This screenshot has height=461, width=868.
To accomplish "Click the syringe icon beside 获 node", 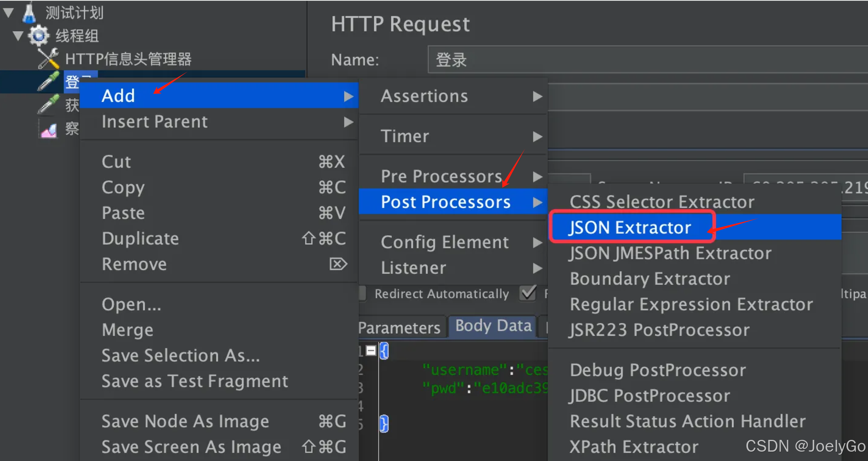I will tap(48, 105).
